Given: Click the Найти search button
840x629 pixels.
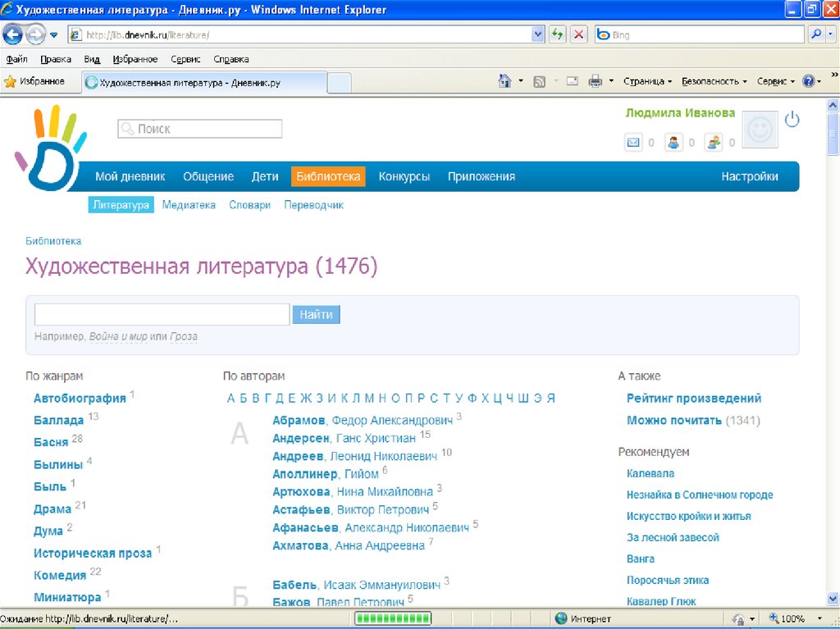Looking at the screenshot, I should coord(316,315).
